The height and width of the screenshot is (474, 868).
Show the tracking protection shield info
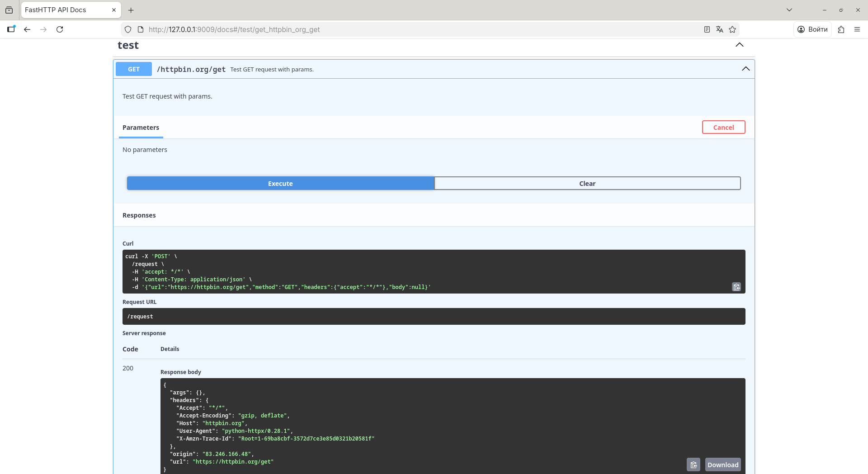(x=128, y=29)
